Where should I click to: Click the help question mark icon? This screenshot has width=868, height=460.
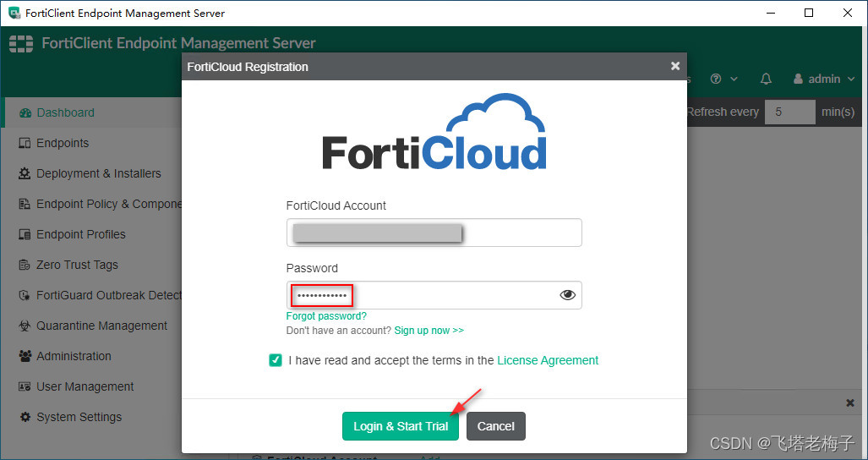(x=716, y=79)
